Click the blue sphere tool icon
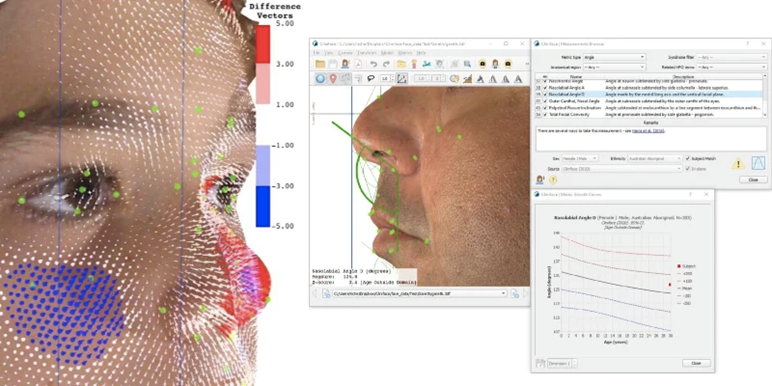This screenshot has height=386, width=772. pos(320,78)
